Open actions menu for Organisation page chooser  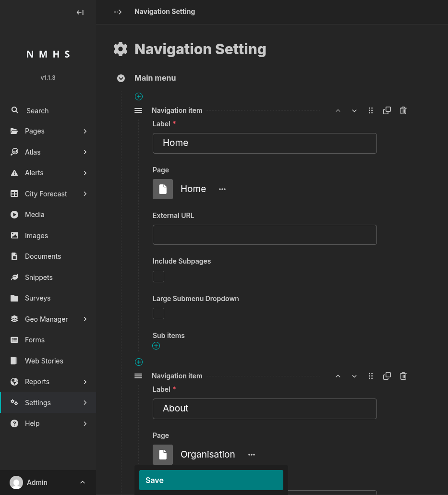pyautogui.click(x=251, y=455)
